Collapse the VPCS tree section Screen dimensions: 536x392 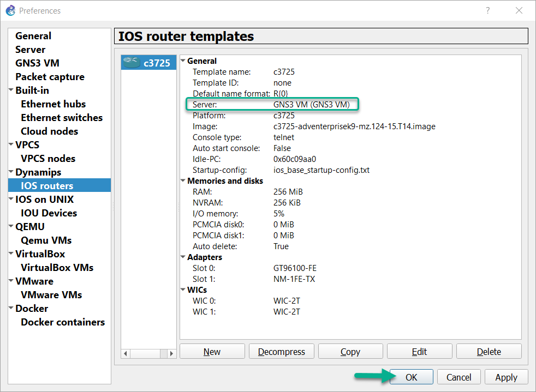(x=11, y=144)
